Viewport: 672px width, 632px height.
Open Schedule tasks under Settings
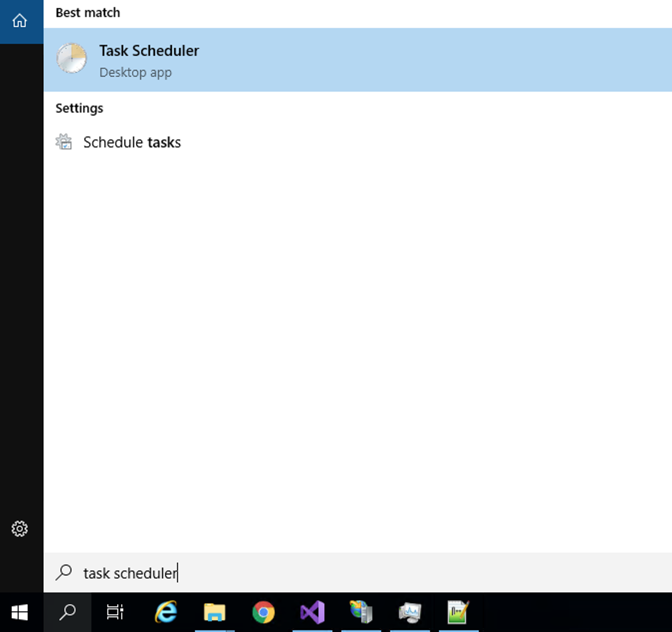coord(132,142)
